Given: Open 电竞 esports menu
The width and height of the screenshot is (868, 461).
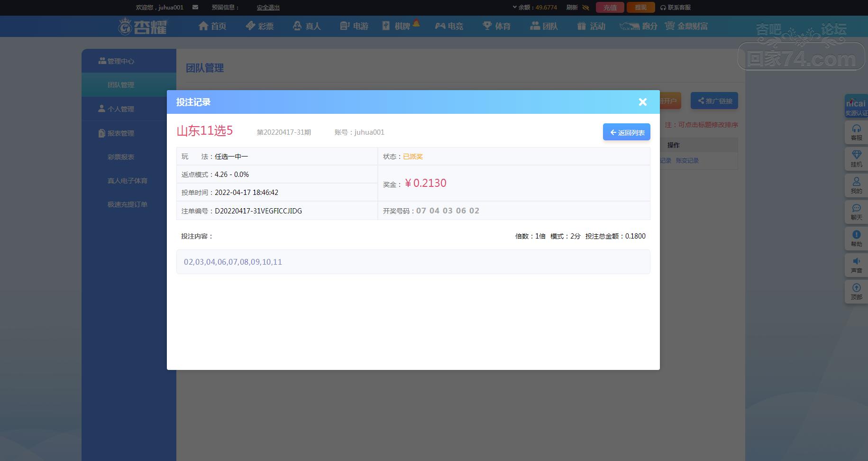Looking at the screenshot, I should tap(449, 26).
